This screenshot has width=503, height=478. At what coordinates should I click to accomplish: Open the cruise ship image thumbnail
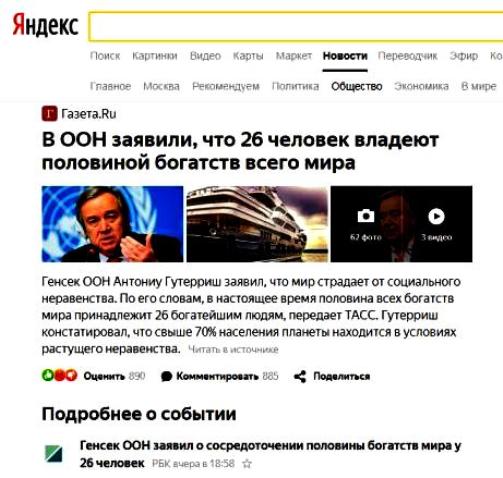click(x=257, y=224)
